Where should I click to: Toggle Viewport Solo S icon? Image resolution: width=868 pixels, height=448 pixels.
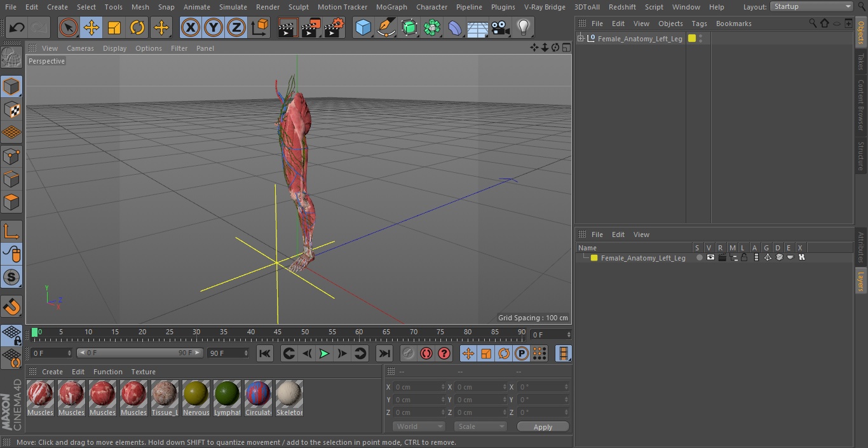pos(11,277)
